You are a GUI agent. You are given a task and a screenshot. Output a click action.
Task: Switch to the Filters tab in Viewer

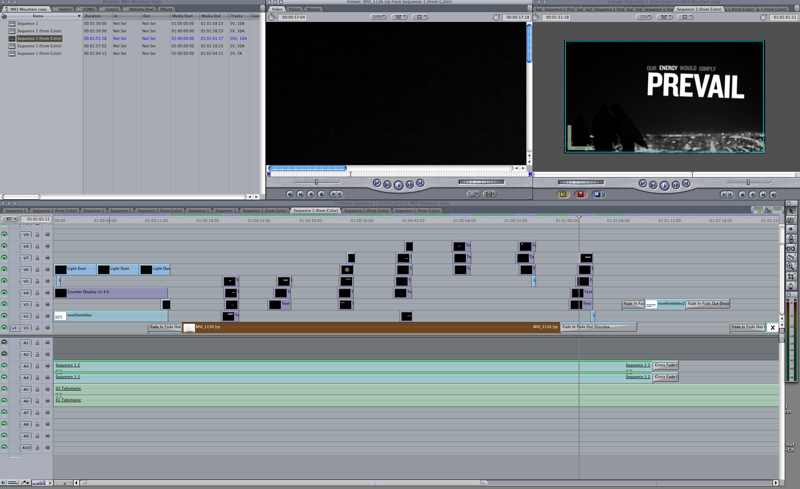[294, 9]
